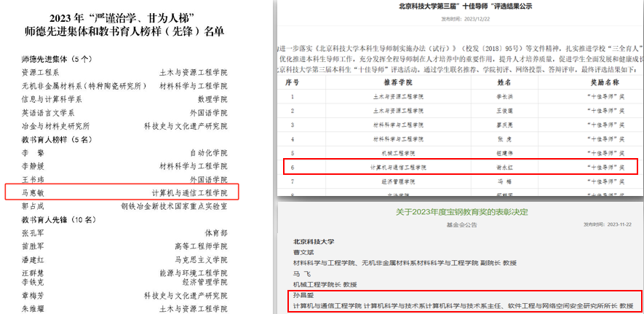The width and height of the screenshot is (644, 314).
Task: Click the 推荐学院 column header
Action: [399, 82]
